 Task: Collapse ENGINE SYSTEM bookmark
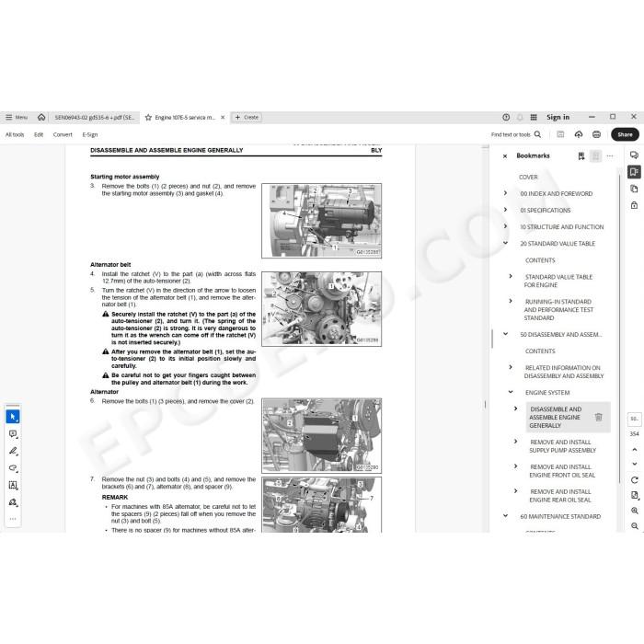511,392
